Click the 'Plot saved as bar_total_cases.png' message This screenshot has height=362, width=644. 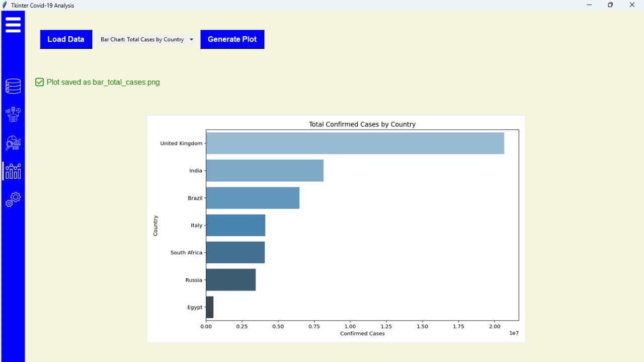pos(103,82)
